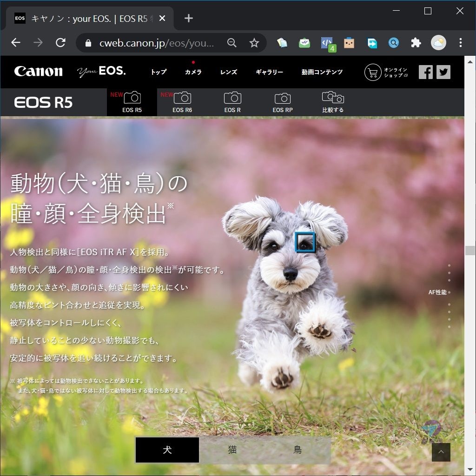Open the レンズ menu item
The width and height of the screenshot is (476, 476).
click(229, 72)
